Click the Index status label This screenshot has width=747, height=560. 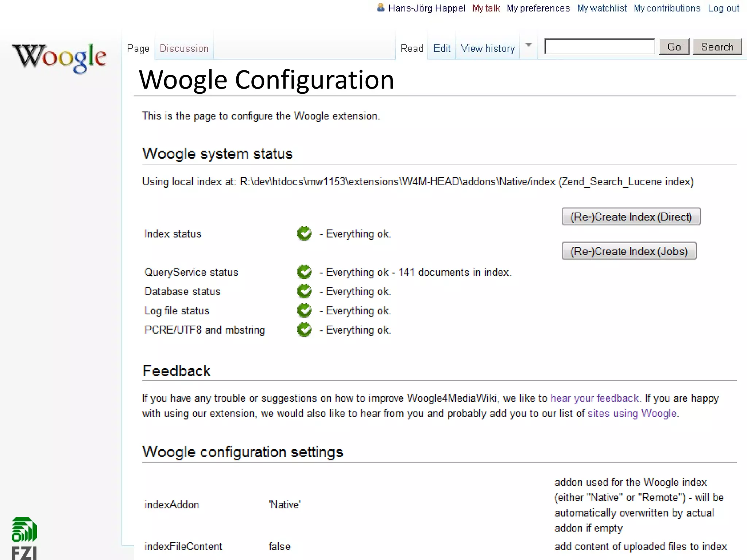[x=173, y=234]
